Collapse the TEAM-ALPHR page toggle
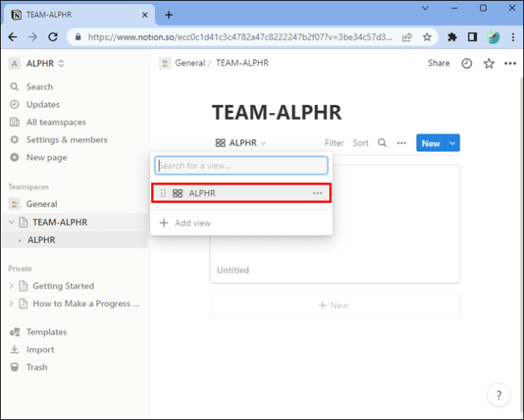 (11, 222)
